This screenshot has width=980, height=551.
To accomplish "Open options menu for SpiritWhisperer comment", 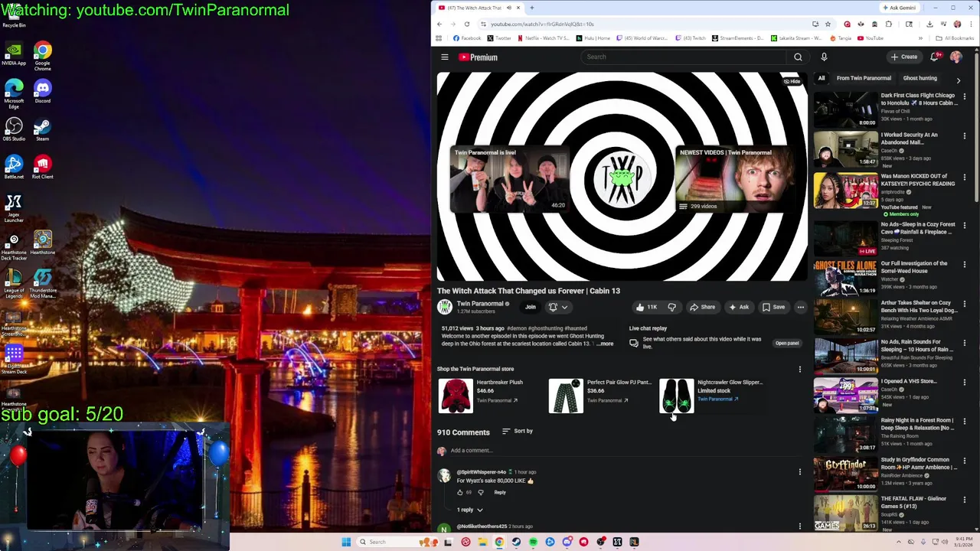I will (800, 472).
